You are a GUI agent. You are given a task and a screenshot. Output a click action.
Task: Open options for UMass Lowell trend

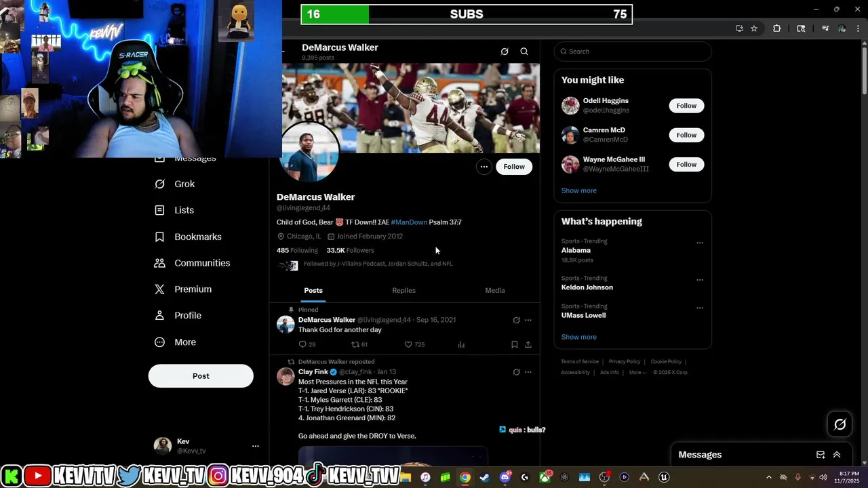(700, 308)
